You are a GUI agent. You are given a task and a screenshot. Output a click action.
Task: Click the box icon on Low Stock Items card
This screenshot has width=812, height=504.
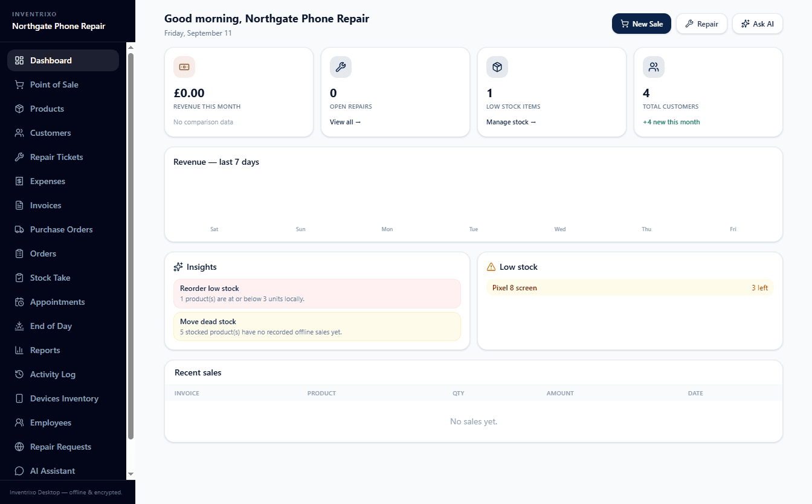coord(497,67)
